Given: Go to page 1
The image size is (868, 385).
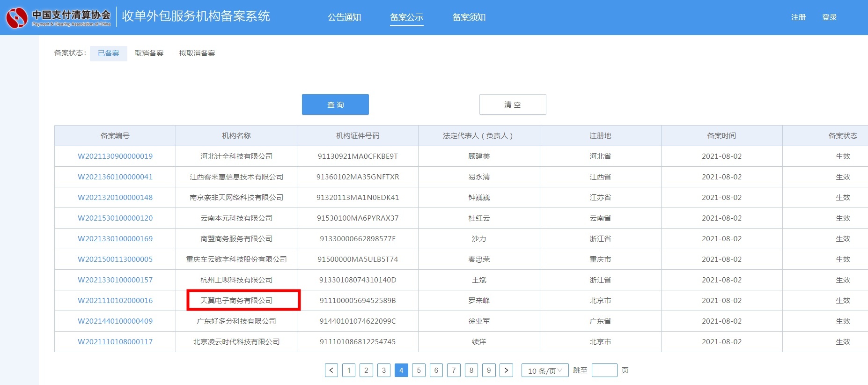Looking at the screenshot, I should pyautogui.click(x=349, y=370).
